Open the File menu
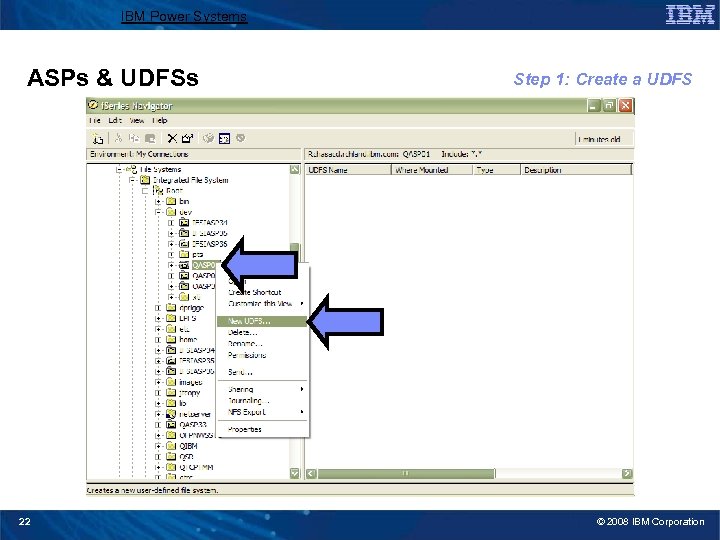Image resolution: width=720 pixels, height=540 pixels. (95, 120)
